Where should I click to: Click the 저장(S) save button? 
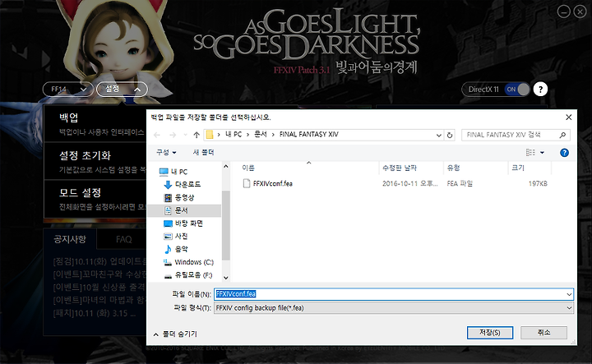click(490, 333)
